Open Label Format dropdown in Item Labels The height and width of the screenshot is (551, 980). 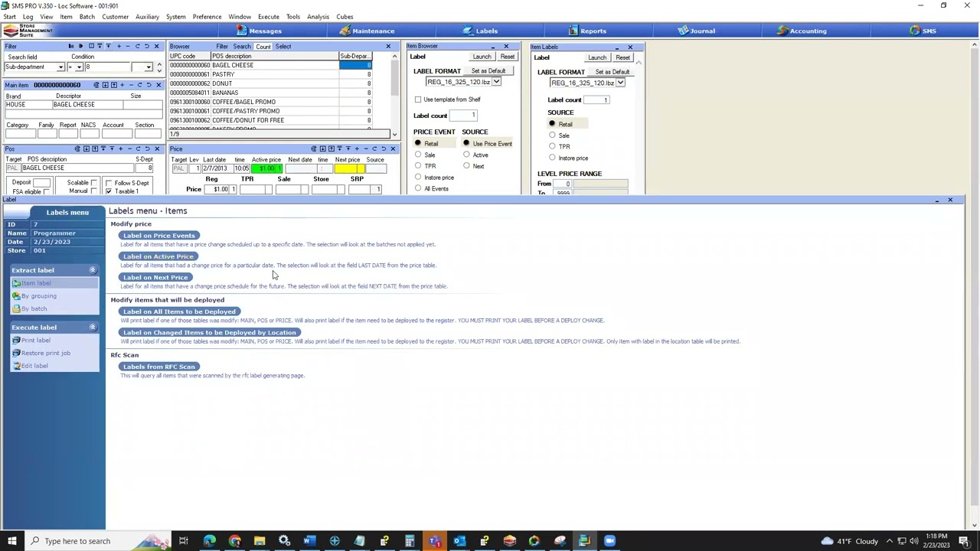620,83
